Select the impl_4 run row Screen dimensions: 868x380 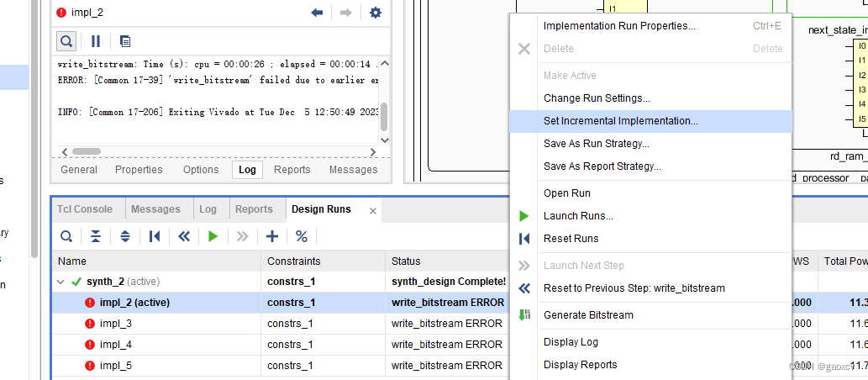point(281,345)
